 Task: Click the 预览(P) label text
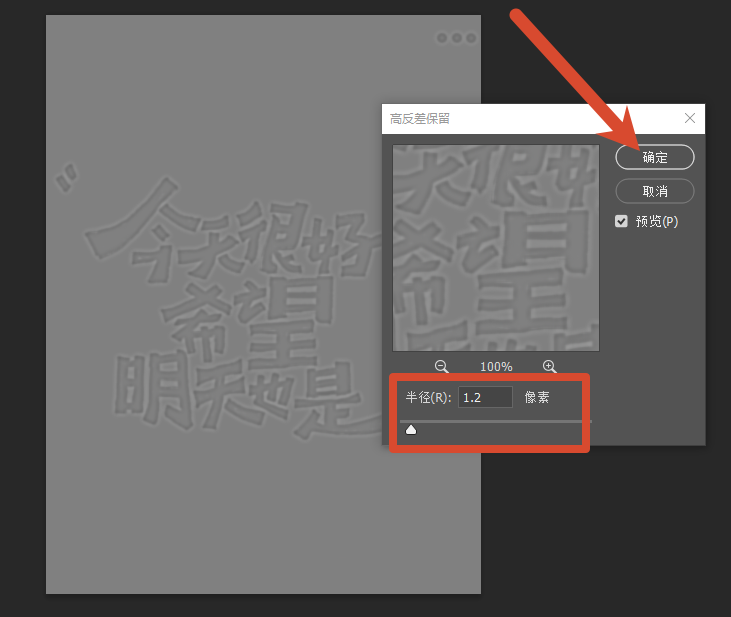click(657, 221)
